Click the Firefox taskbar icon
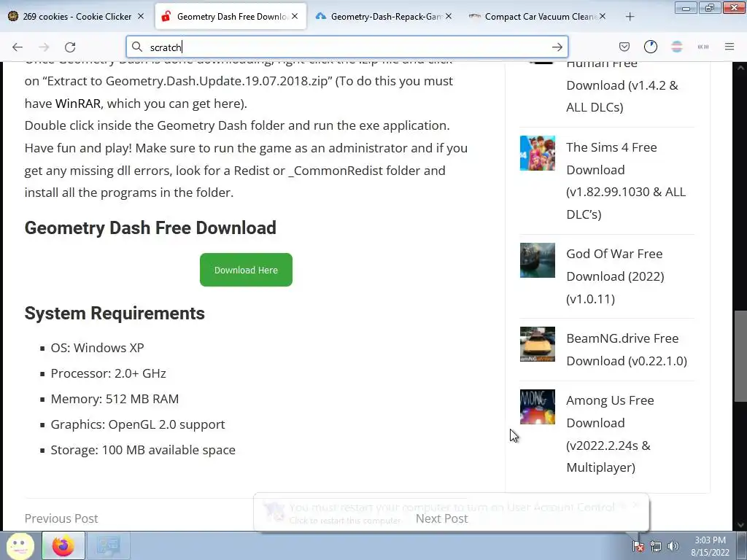Image resolution: width=747 pixels, height=560 pixels. [63, 545]
